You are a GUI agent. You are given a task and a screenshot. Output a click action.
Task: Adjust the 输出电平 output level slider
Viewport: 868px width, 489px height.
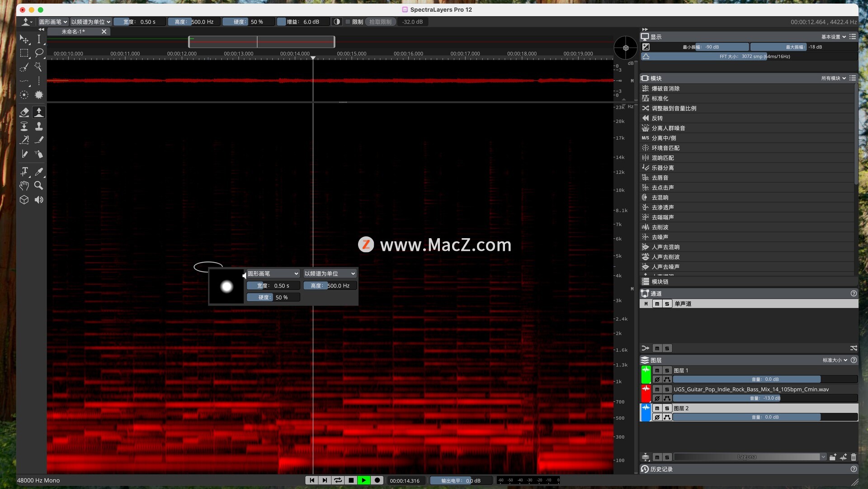click(x=461, y=480)
